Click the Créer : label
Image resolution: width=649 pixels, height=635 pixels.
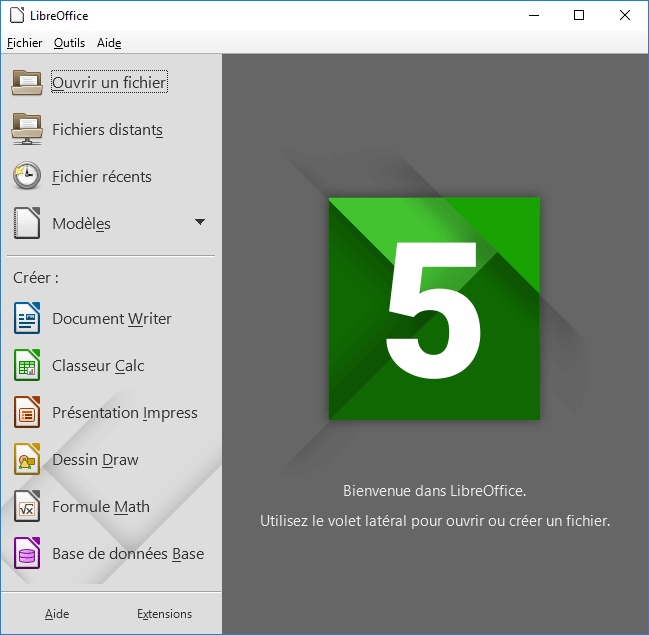point(36,278)
